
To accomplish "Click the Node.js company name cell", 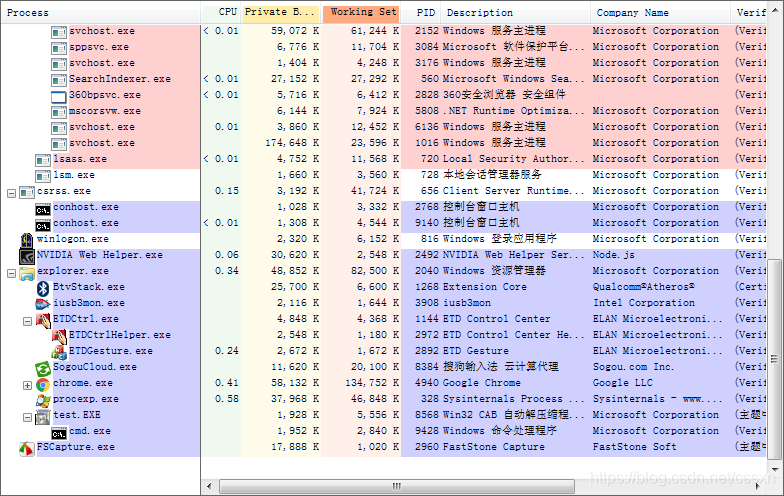I will click(614, 255).
